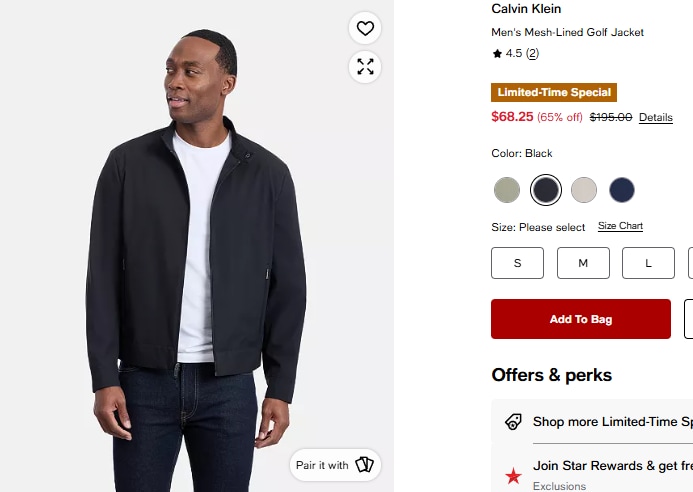693x492 pixels.
Task: Open fullscreen image view with expand icon
Action: pyautogui.click(x=365, y=67)
